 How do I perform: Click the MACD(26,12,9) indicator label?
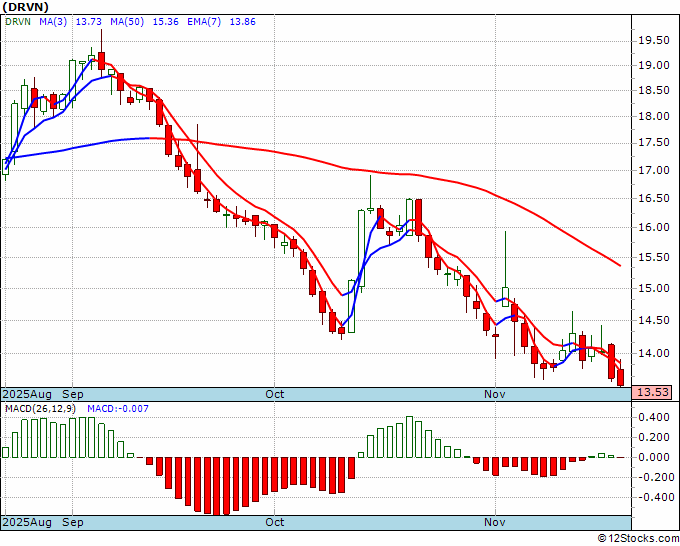tap(40, 409)
